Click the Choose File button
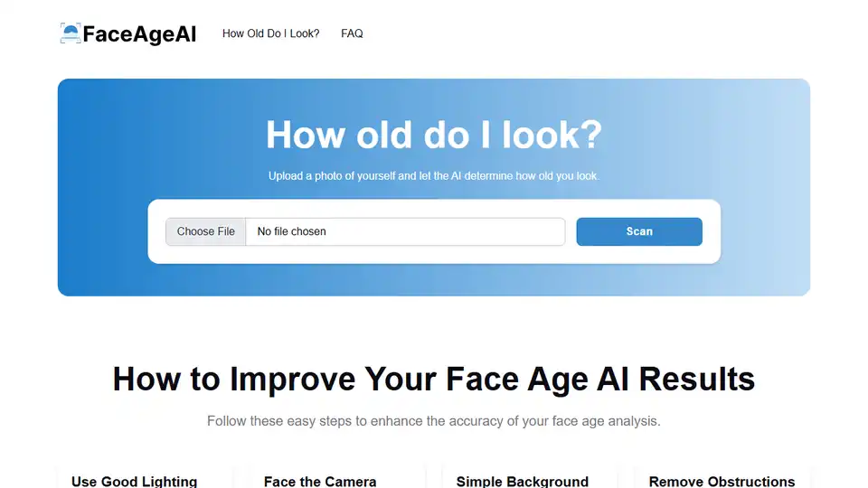Viewport: 868px width, 488px height. (x=205, y=231)
